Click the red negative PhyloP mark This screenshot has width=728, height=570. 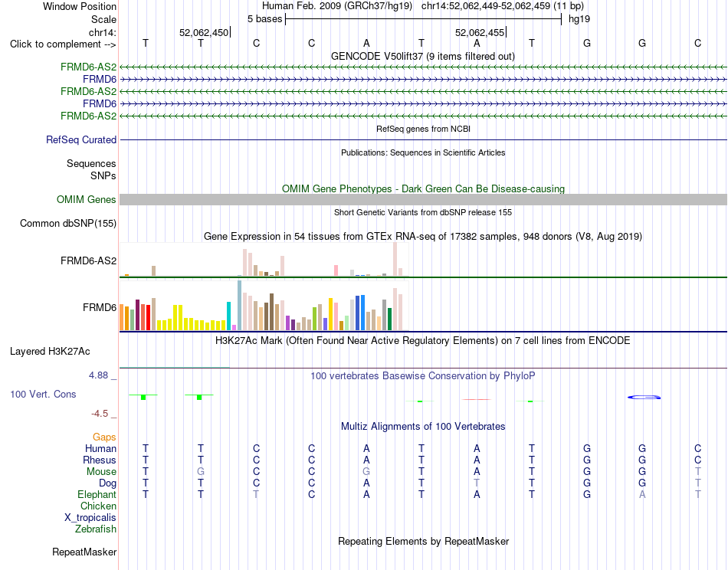coord(477,399)
